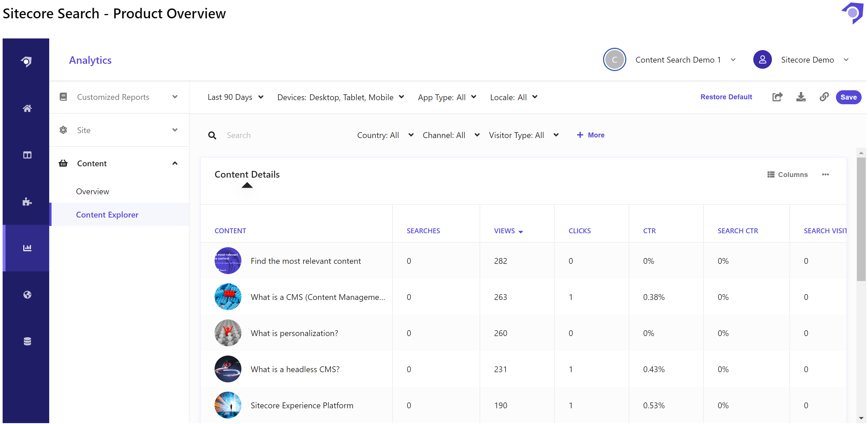Click the globe icon in sidebar
Image resolution: width=868 pixels, height=424 pixels.
point(27,295)
